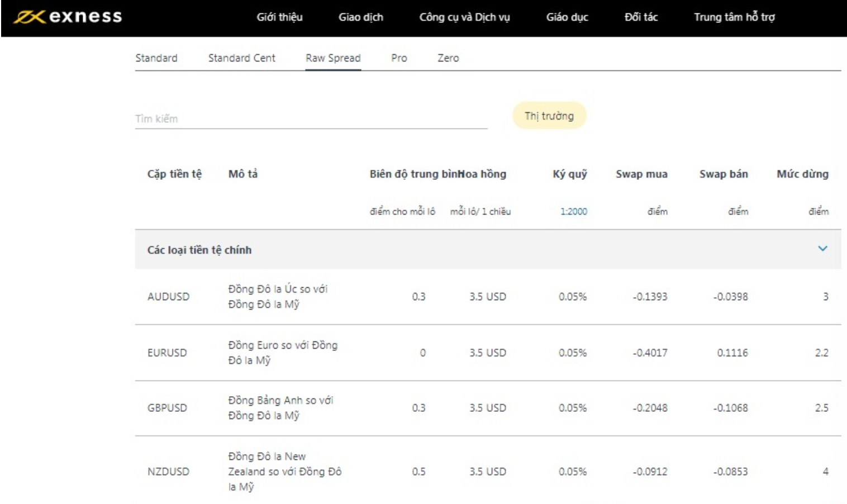Click GBPUSD stop level 2.5
847x504 pixels.
point(821,408)
